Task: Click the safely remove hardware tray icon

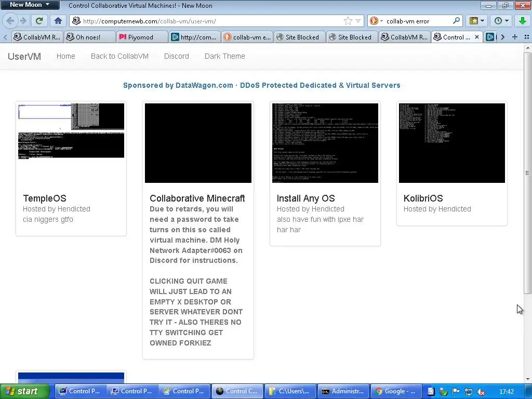Action: pyautogui.click(x=443, y=392)
